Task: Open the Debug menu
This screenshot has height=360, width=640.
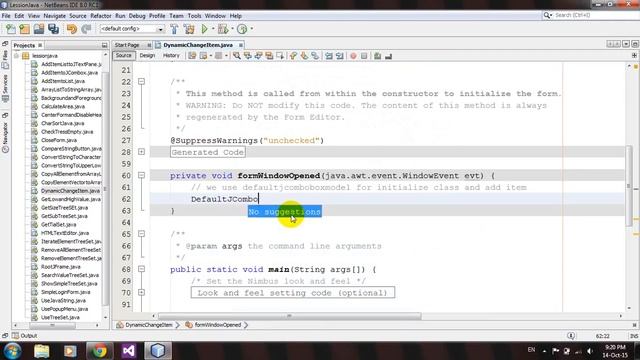Action: tap(137, 16)
